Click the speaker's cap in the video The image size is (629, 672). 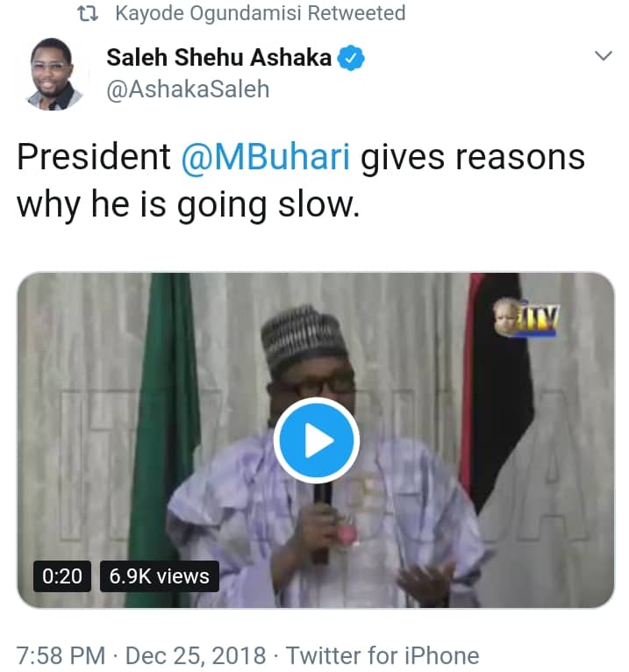[x=304, y=338]
